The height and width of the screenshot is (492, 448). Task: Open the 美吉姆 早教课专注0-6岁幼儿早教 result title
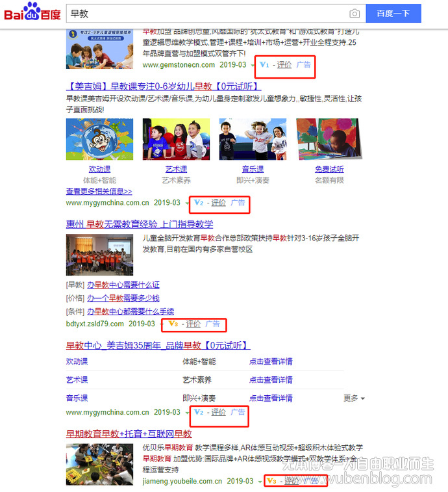coord(164,86)
